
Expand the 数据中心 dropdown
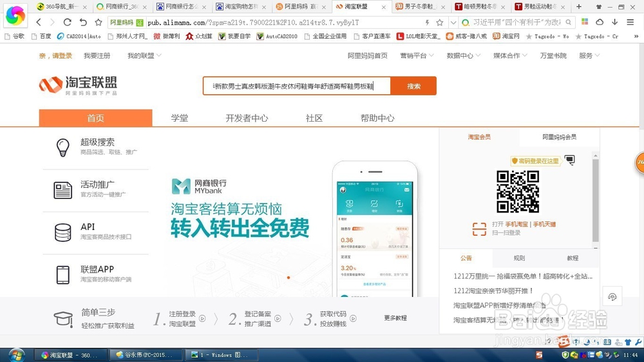(463, 55)
